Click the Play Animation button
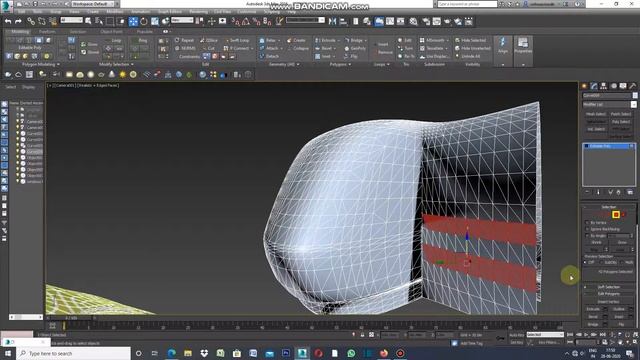Screen dimensions: 640x360 tap(586, 335)
